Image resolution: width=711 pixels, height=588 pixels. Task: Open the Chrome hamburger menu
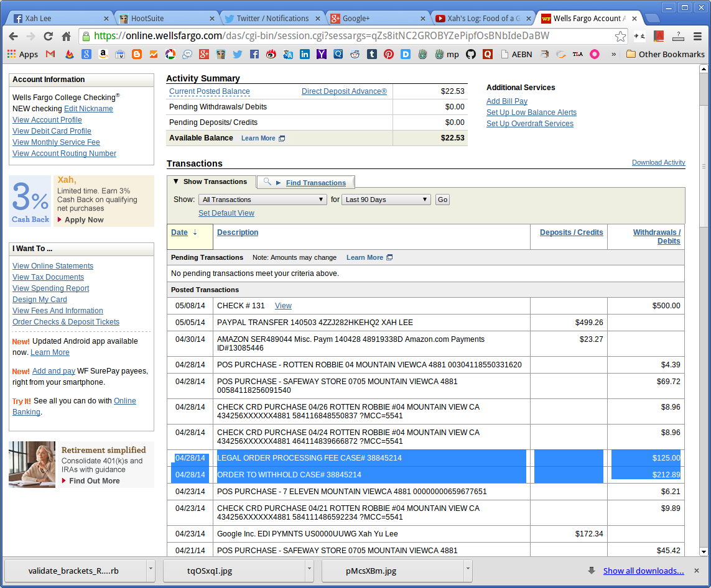pyautogui.click(x=697, y=36)
